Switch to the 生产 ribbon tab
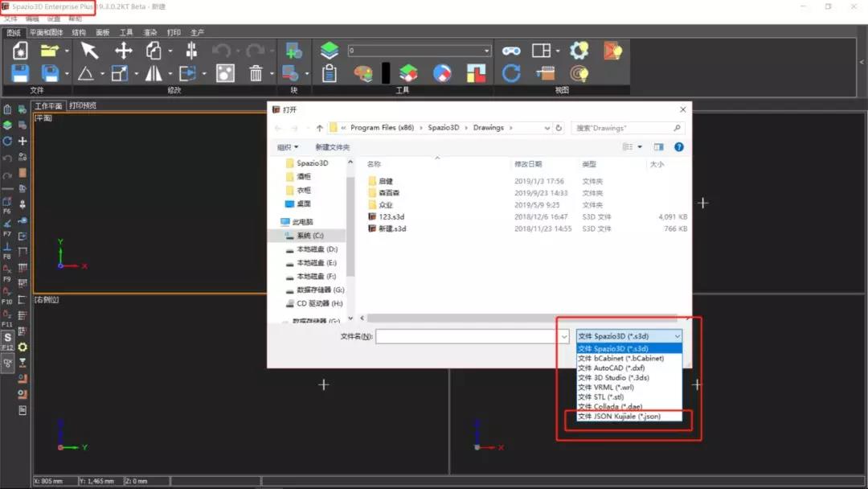868x489 pixels. 198,33
